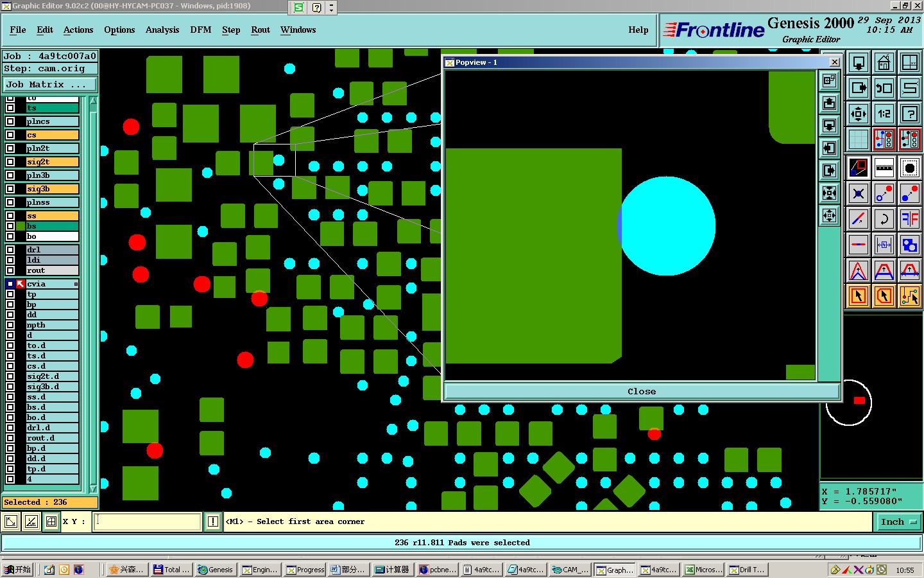Click the green bs layer color swatch
This screenshot has width=924, height=578.
[x=21, y=226]
